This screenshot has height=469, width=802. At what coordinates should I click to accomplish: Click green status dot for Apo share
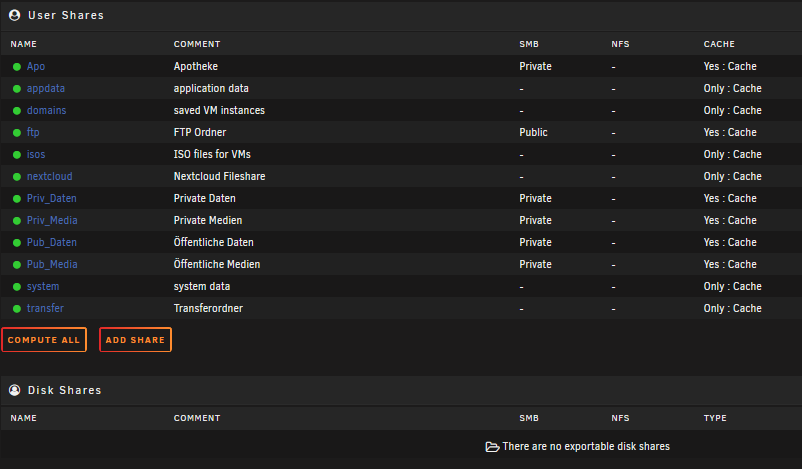coord(17,66)
